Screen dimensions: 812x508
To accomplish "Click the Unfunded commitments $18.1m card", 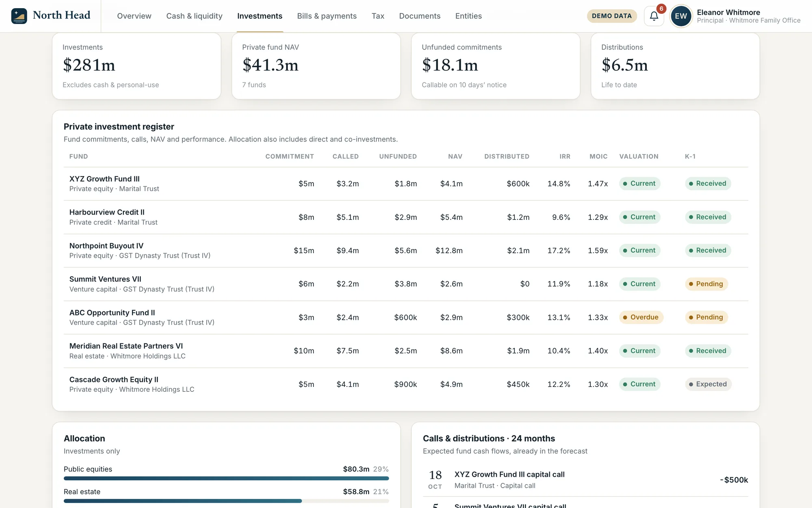I will (495, 66).
